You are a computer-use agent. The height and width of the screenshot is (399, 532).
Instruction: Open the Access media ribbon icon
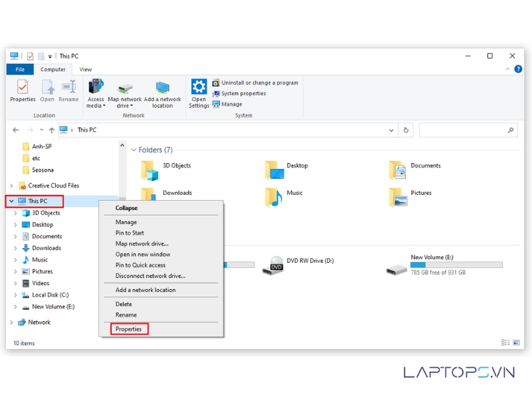[x=96, y=87]
